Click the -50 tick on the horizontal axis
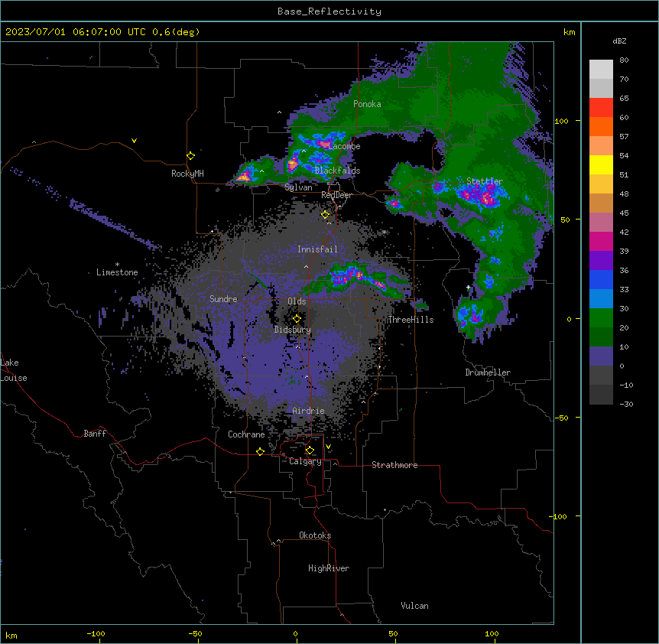Image resolution: width=659 pixels, height=644 pixels. (195, 633)
